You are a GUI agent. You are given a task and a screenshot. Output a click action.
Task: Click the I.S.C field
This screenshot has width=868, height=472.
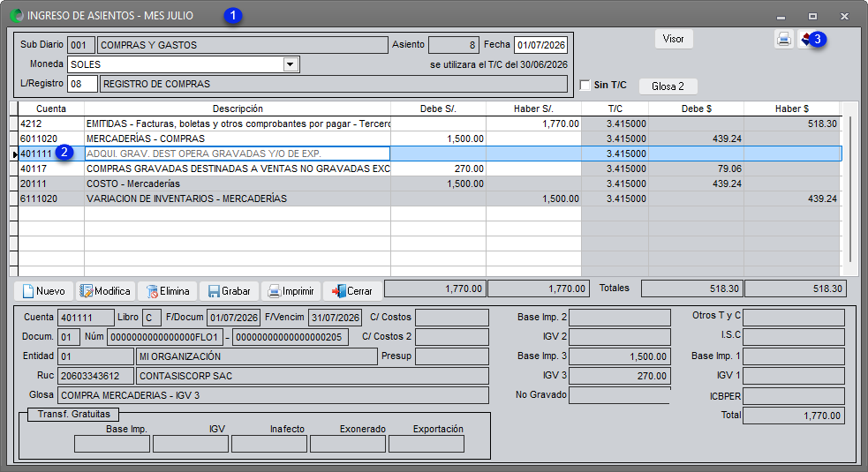pos(794,337)
